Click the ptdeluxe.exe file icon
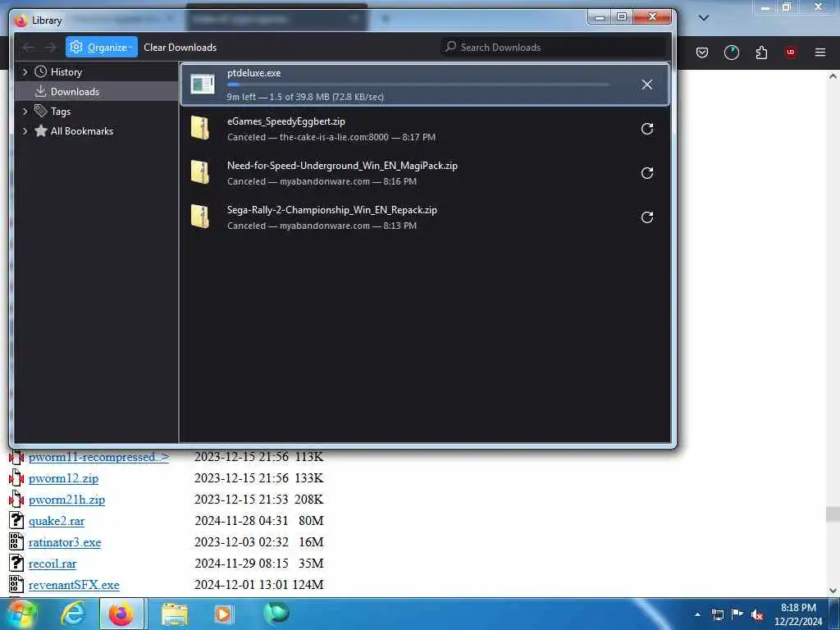Screen dimensions: 840x630 pyautogui.click(x=203, y=84)
